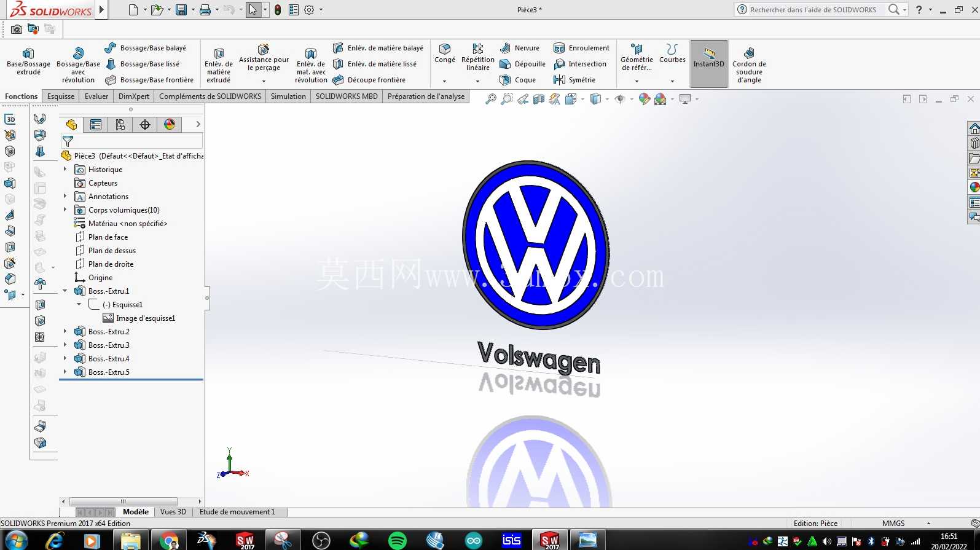Switch to the DimXpert tab
The height and width of the screenshot is (550, 980).
click(x=134, y=96)
